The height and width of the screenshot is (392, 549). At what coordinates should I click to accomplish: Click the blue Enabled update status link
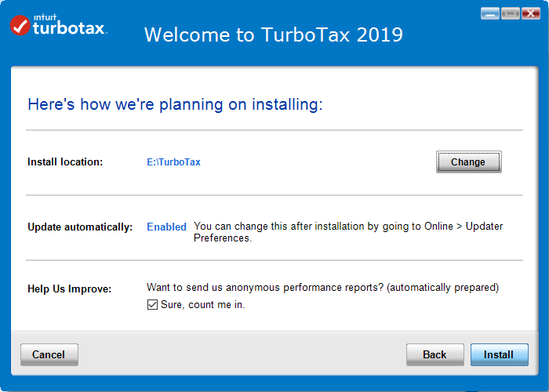coord(166,227)
